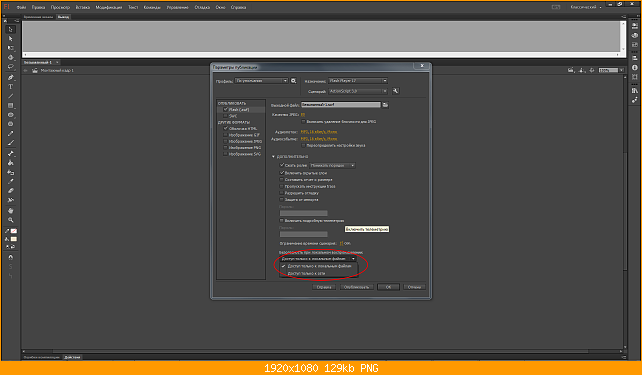Click the Publish button in dialog
Screen dimensions: 642x375
(x=357, y=287)
